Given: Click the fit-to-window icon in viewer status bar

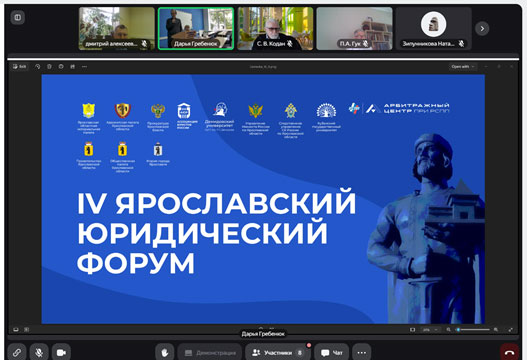Looking at the screenshot, I should (x=412, y=330).
